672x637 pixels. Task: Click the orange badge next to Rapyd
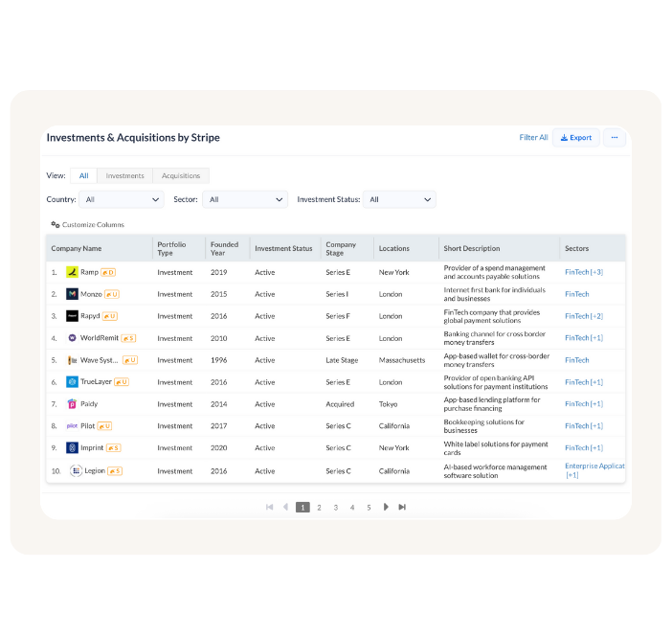click(110, 316)
